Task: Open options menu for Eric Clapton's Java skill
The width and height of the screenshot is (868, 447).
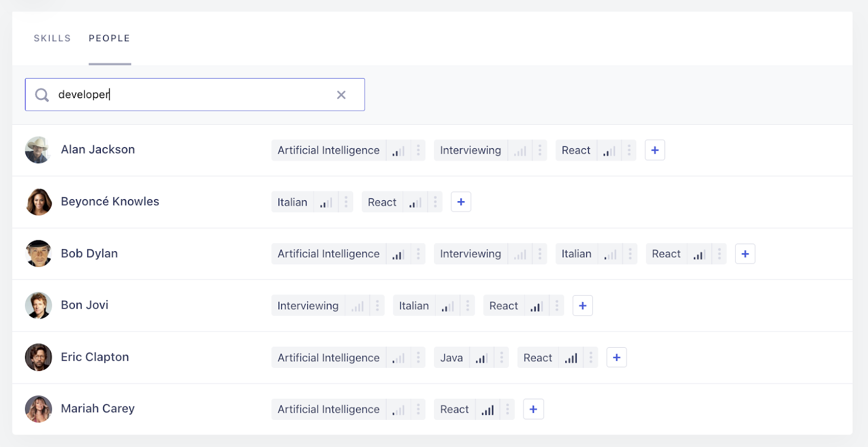Action: (x=502, y=357)
